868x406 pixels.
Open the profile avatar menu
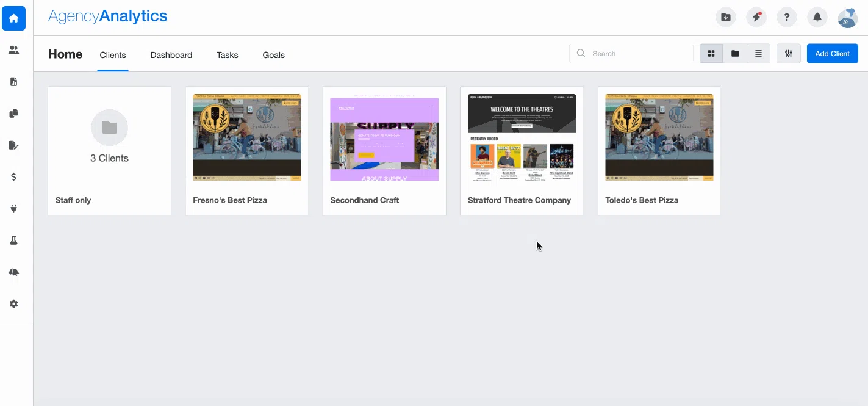click(x=847, y=18)
